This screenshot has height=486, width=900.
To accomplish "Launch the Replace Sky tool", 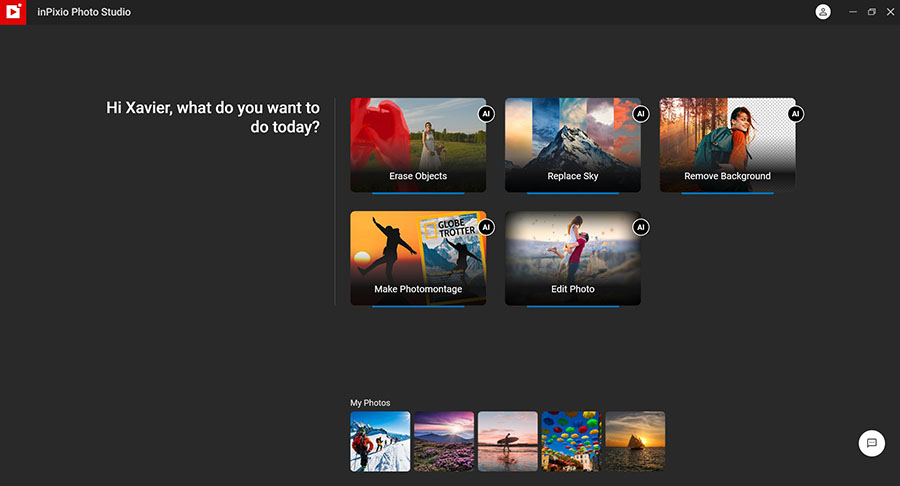I will (x=572, y=146).
